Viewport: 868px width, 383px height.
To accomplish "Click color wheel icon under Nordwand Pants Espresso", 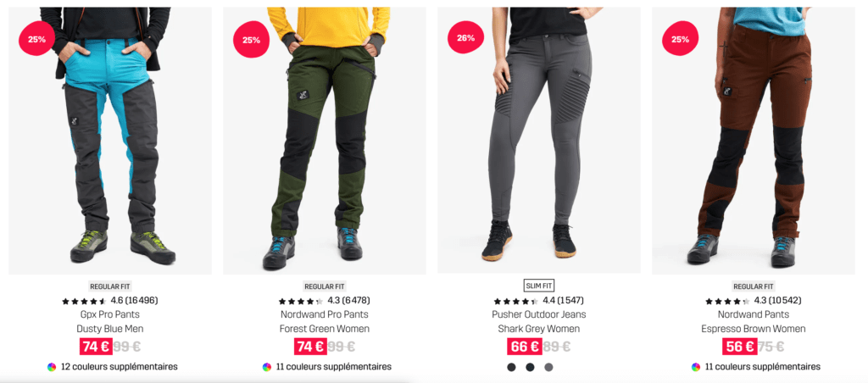I will pos(696,367).
